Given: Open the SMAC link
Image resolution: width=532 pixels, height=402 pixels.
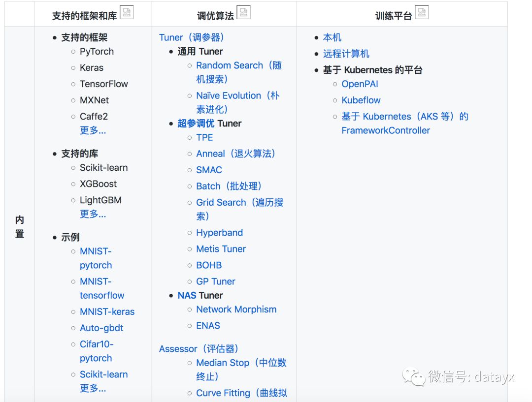Looking at the screenshot, I should click(209, 170).
